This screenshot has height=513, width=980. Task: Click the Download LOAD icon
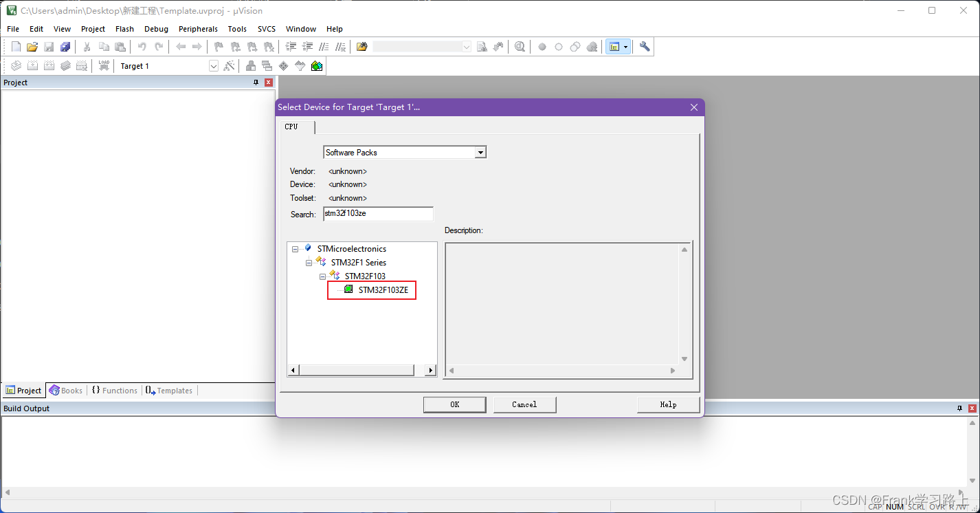coord(104,66)
